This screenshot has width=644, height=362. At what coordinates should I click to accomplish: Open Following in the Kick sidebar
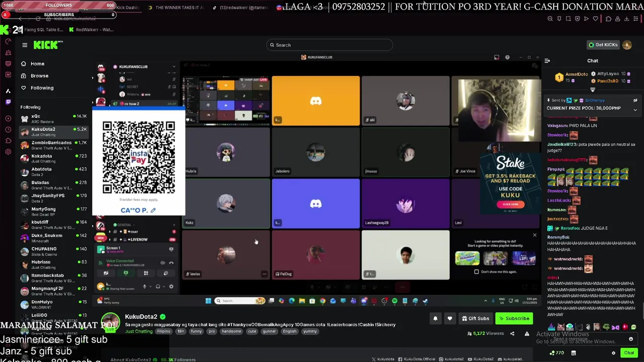[42, 88]
